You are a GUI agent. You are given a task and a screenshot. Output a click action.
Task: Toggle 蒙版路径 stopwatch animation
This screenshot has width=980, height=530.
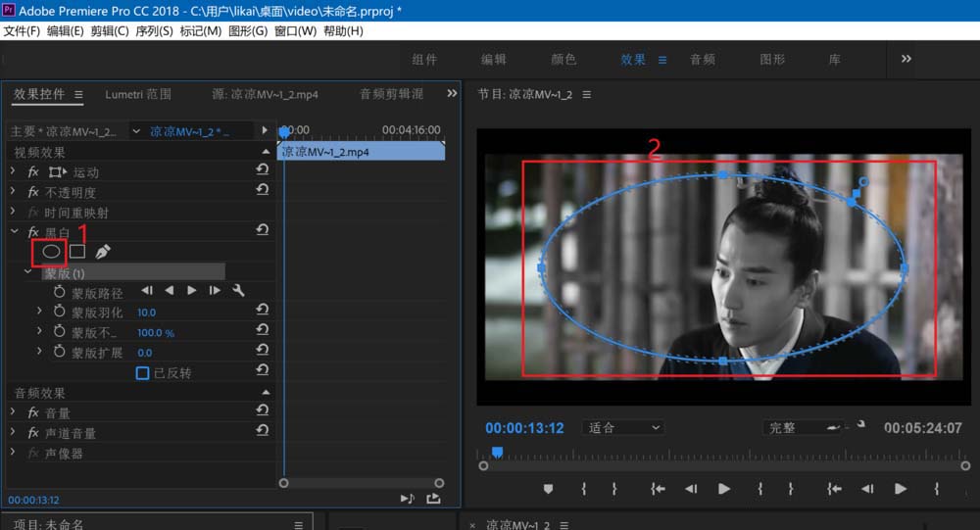[x=60, y=292]
